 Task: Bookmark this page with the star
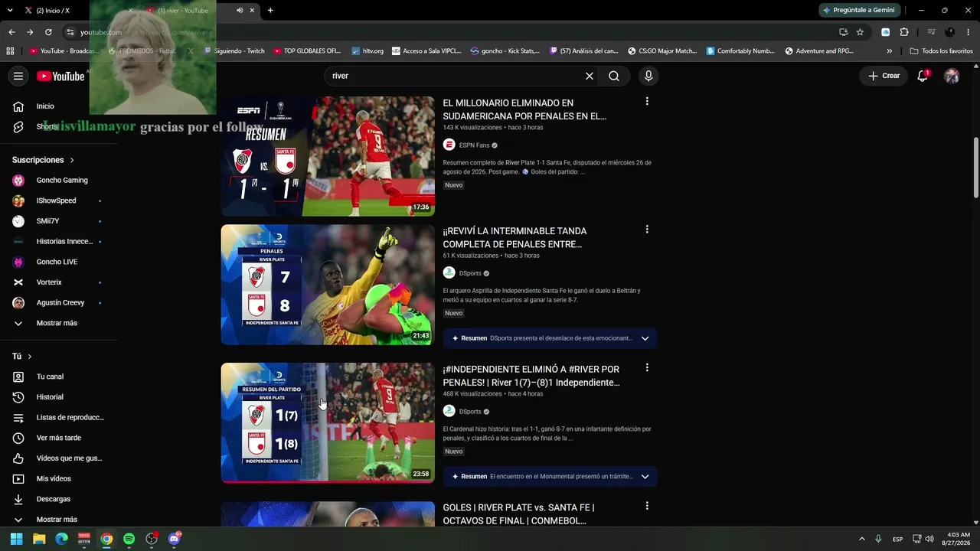[x=860, y=32]
